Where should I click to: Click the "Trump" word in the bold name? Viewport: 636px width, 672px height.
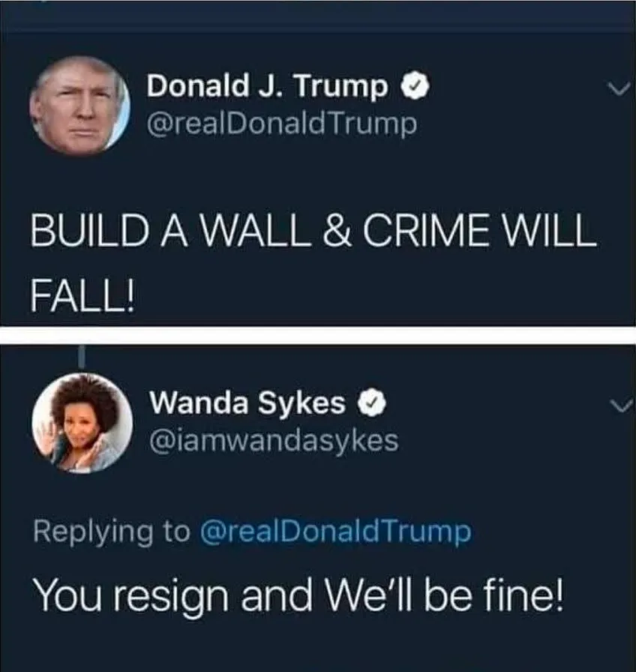coord(341,87)
